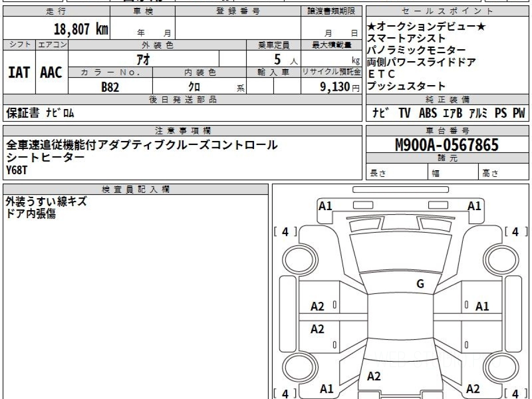This screenshot has width=532, height=399.
Task: Click the color code B82
Action: [x=110, y=87]
